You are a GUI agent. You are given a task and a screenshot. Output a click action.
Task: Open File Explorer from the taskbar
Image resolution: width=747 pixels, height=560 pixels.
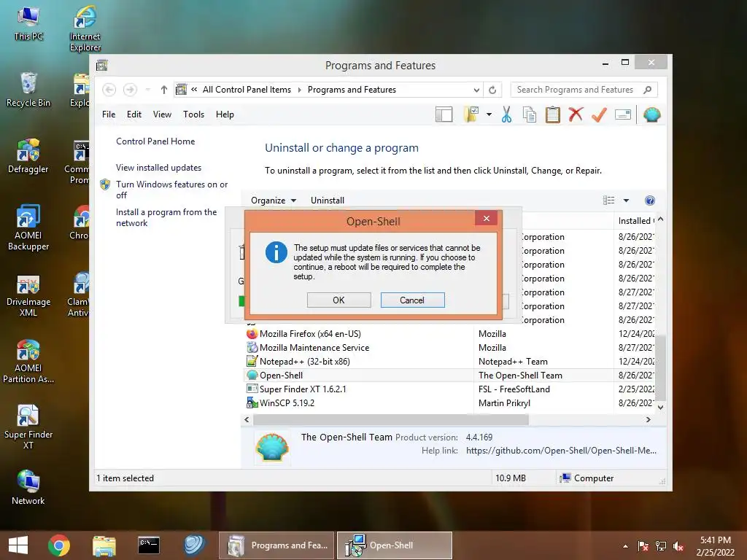tap(104, 545)
